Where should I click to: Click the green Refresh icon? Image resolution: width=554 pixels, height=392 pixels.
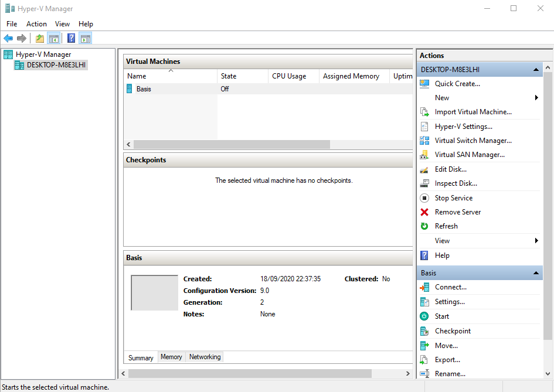click(424, 226)
